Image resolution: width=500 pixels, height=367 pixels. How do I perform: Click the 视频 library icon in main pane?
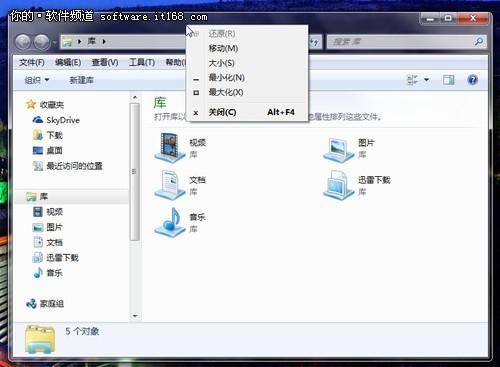[170, 147]
